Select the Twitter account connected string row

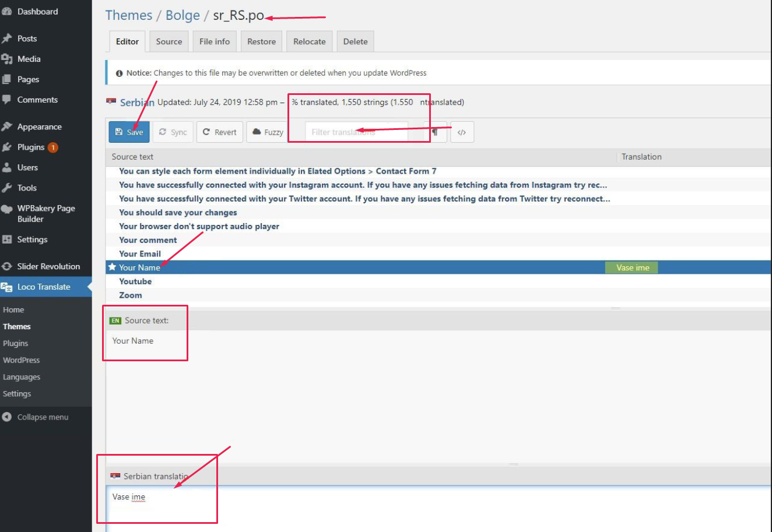[438, 199]
